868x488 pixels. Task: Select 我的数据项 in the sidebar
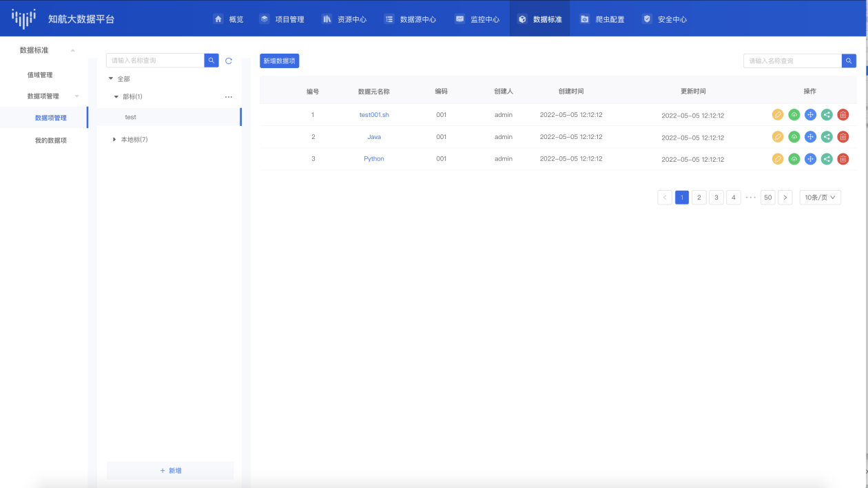tap(51, 140)
